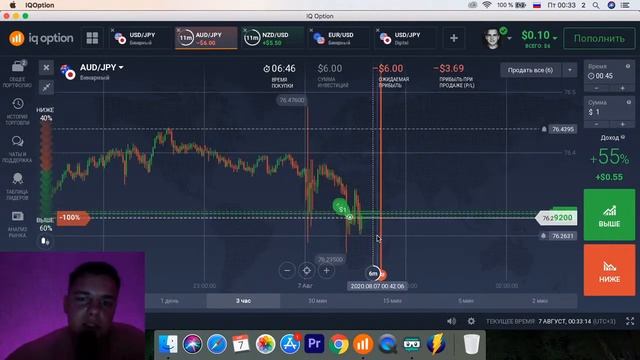The image size is (640, 360).
Task: Increase investment amount with plus
Action: tap(622, 124)
